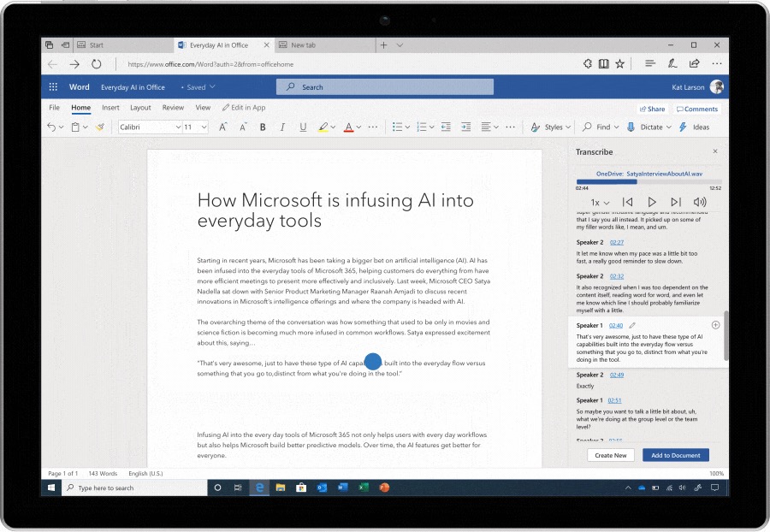The height and width of the screenshot is (532, 770).
Task: Add Speaker 1 section via plus icon
Action: coord(715,325)
